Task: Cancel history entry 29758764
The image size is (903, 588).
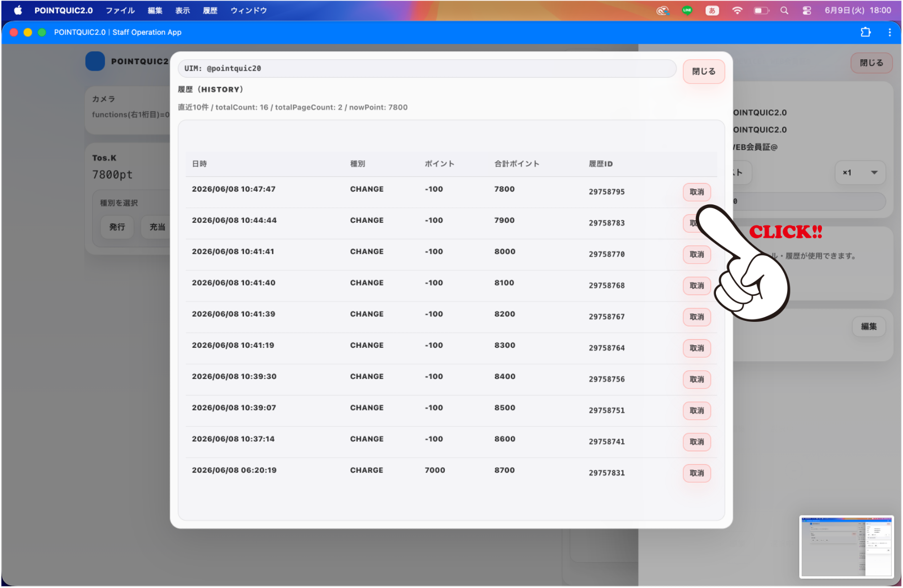Action: (697, 348)
